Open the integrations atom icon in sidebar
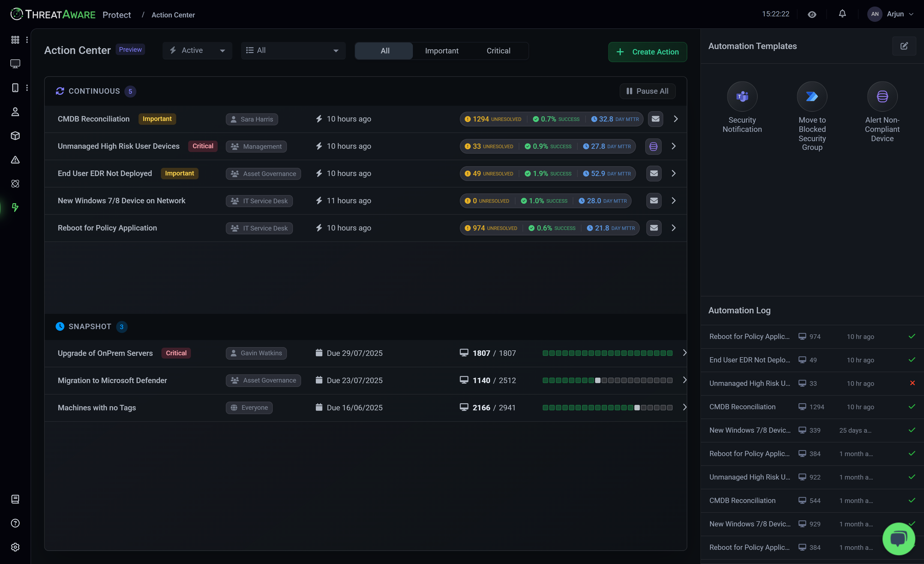The image size is (924, 564). (15, 183)
